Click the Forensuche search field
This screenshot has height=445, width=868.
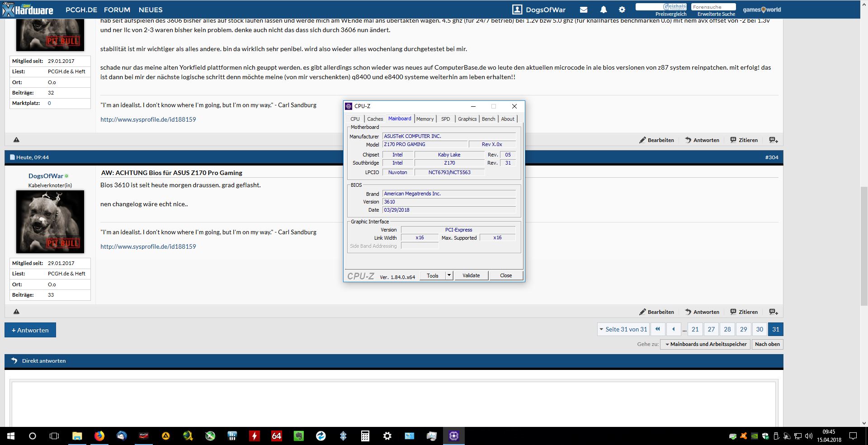click(713, 7)
